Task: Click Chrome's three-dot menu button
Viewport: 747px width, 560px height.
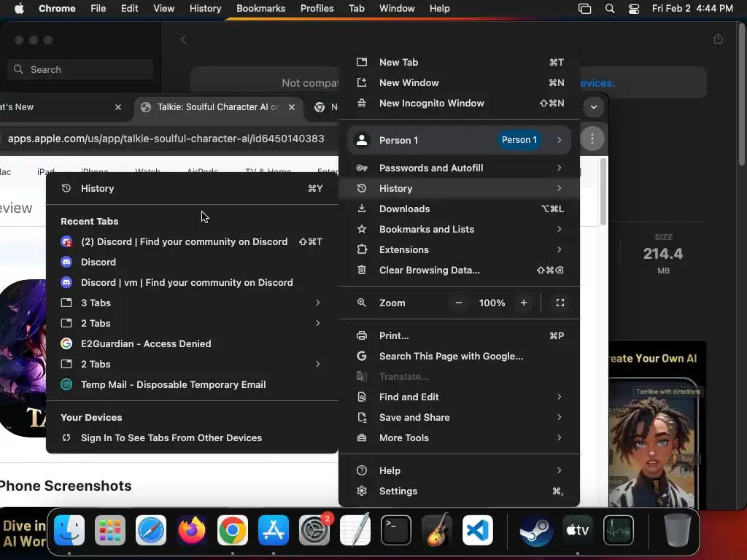Action: click(592, 139)
